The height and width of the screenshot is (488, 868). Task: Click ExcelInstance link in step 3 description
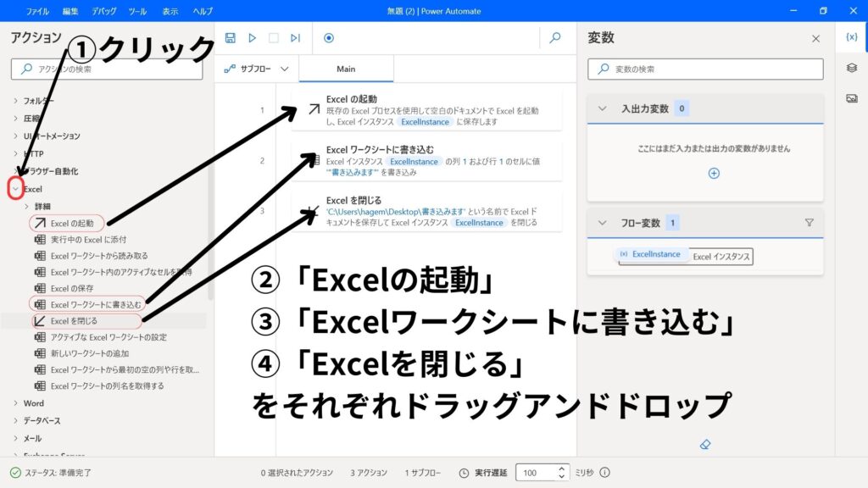pos(479,223)
